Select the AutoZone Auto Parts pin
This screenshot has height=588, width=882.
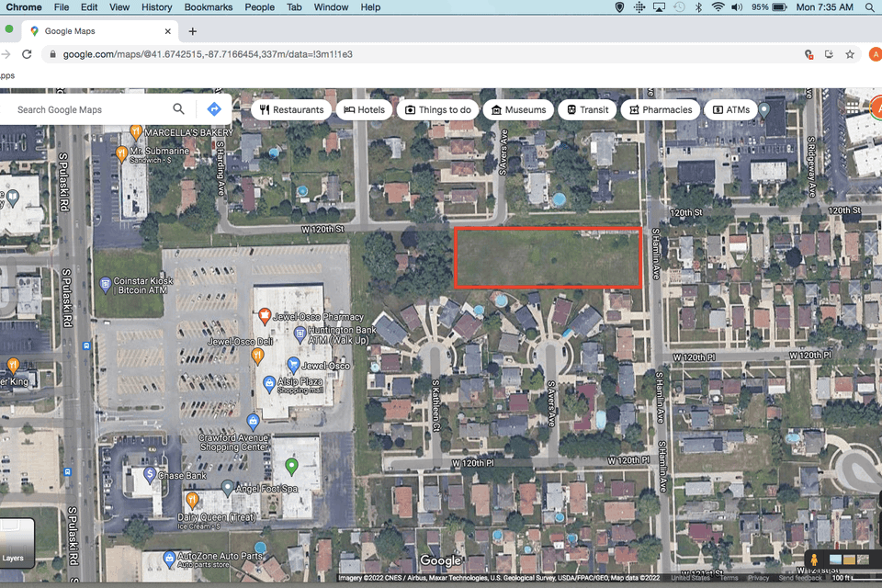169,559
